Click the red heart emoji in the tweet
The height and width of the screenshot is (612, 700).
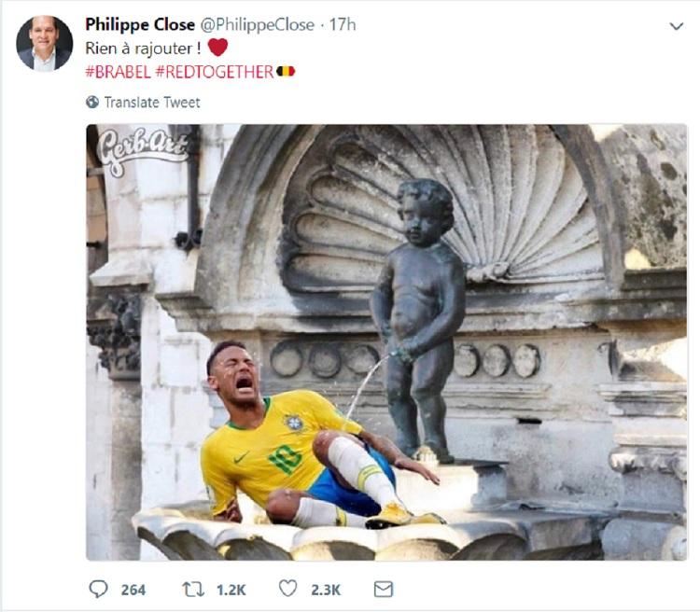217,49
